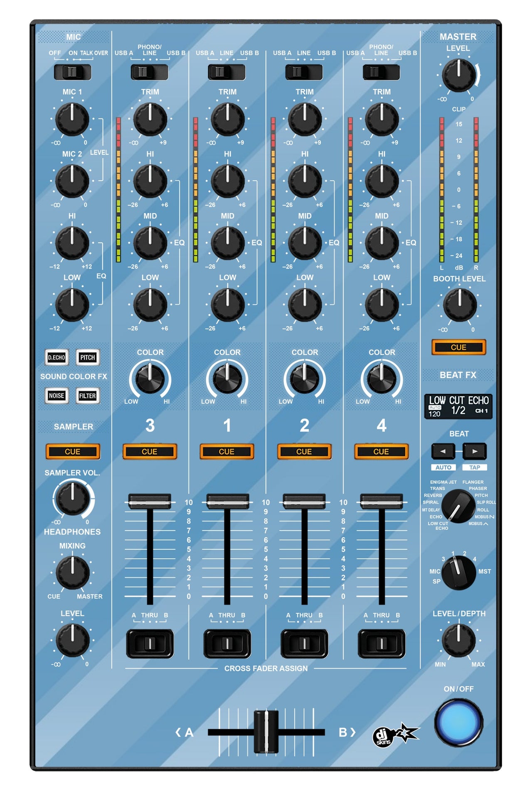
Task: Flip channel 1 crossfader assign A/THRU/B switch
Action: click(227, 644)
